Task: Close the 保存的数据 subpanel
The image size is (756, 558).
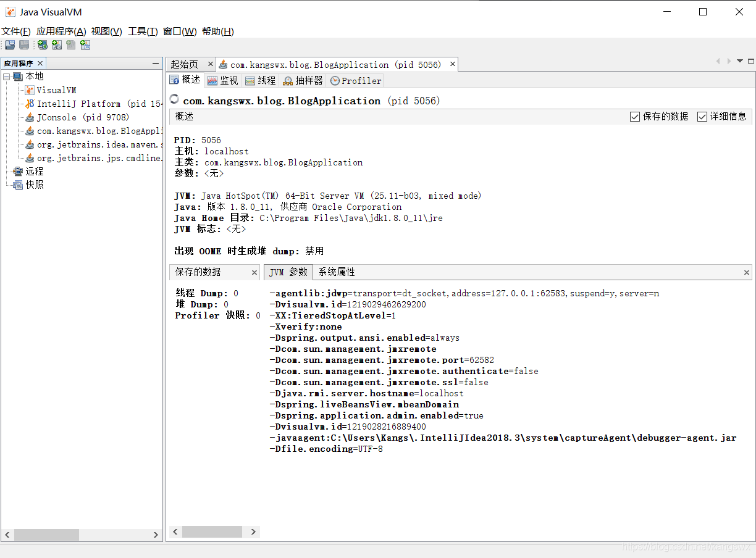Action: pyautogui.click(x=254, y=272)
